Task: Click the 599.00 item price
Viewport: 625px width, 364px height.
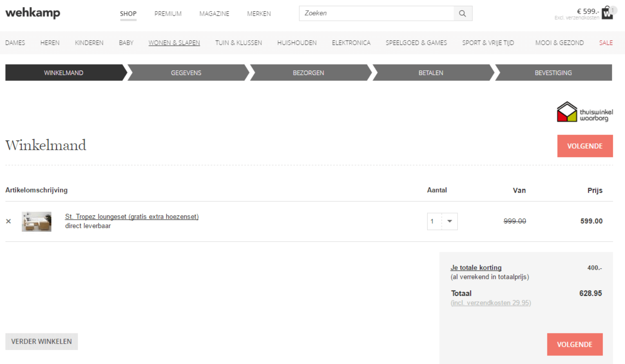Action: (x=592, y=221)
